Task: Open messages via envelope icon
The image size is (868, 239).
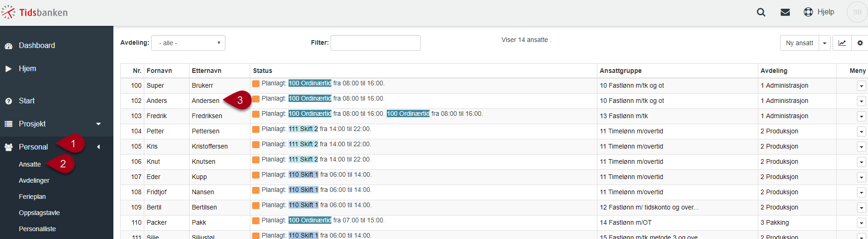Action: point(785,12)
